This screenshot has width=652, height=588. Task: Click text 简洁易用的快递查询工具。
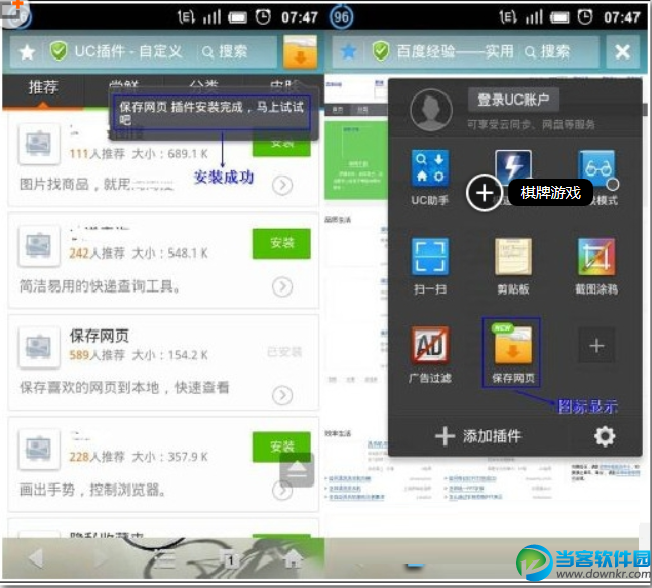pos(100,286)
